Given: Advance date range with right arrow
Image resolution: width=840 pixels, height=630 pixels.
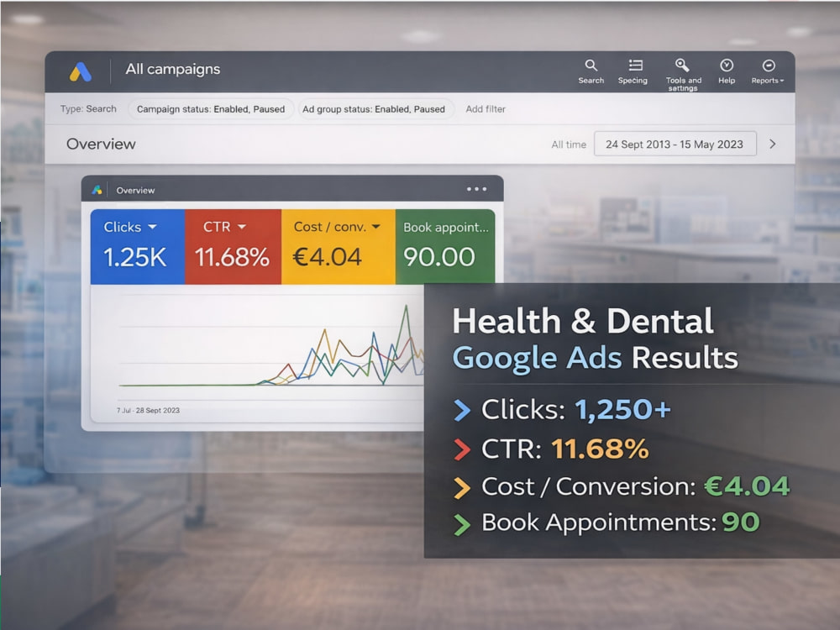Looking at the screenshot, I should (x=773, y=144).
